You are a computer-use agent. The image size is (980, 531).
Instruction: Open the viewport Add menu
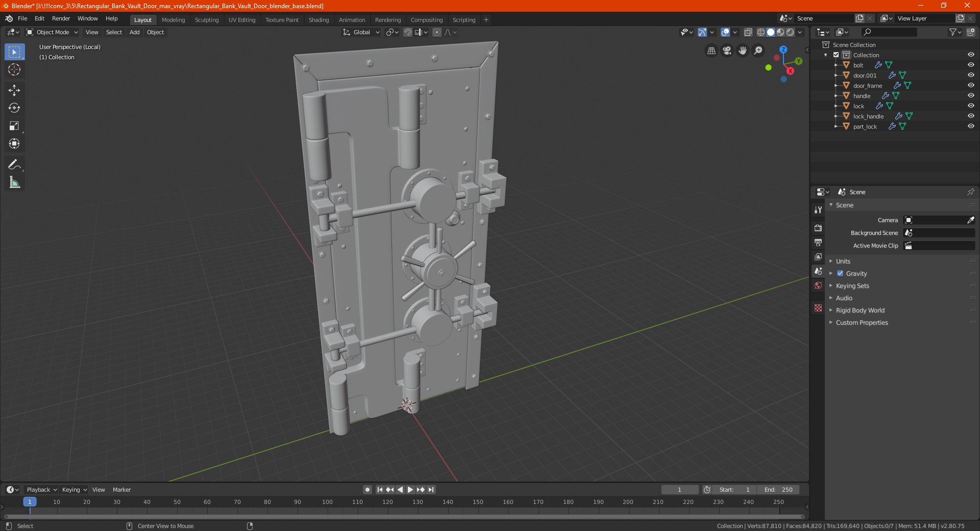pyautogui.click(x=134, y=32)
